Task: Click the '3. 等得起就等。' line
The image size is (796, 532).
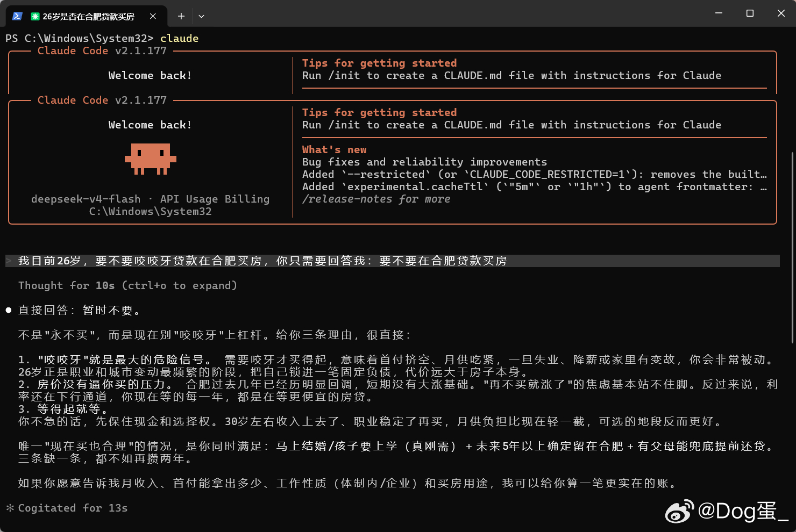Action: pyautogui.click(x=63, y=409)
